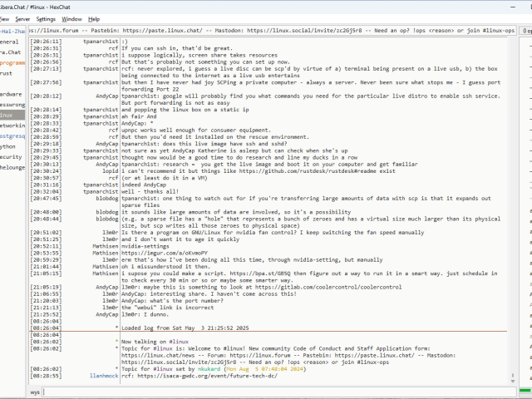
Task: Switch to the orange programming channel
Action: click(x=12, y=62)
